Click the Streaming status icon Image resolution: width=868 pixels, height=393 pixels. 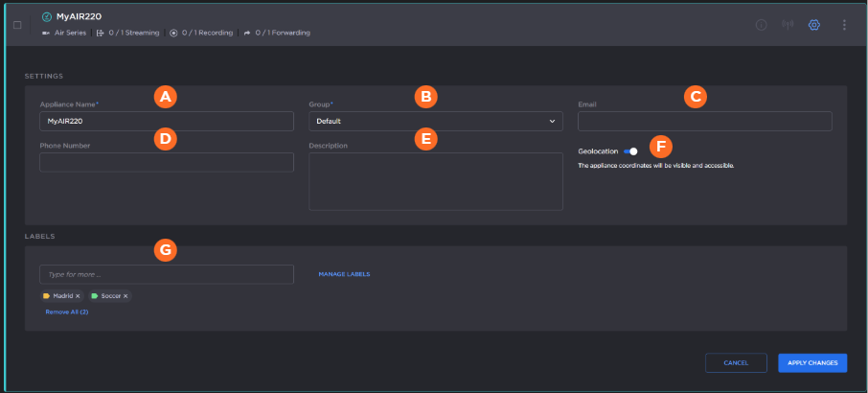coord(101,33)
